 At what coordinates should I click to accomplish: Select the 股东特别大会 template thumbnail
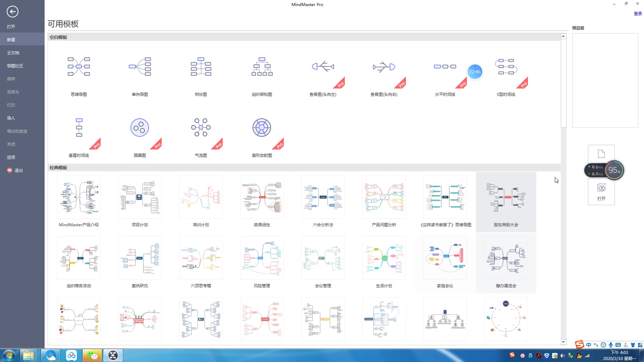(506, 197)
